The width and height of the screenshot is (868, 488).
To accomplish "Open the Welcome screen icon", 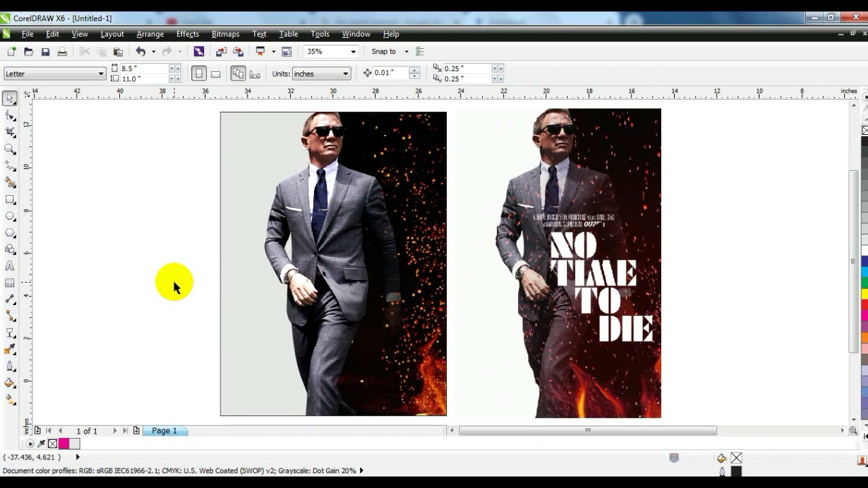I will (287, 52).
